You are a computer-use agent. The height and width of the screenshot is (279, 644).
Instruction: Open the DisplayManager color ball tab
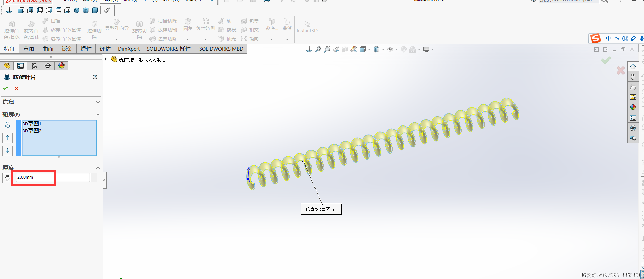pyautogui.click(x=62, y=66)
